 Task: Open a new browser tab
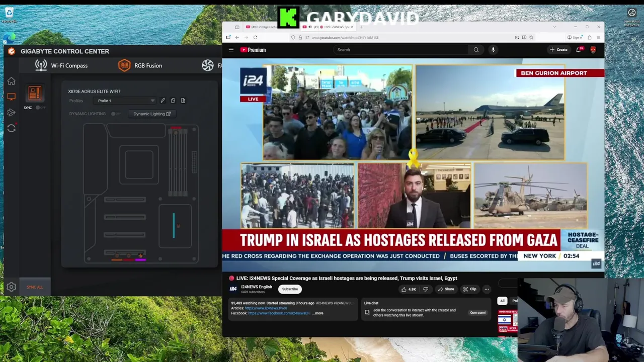pos(361,27)
